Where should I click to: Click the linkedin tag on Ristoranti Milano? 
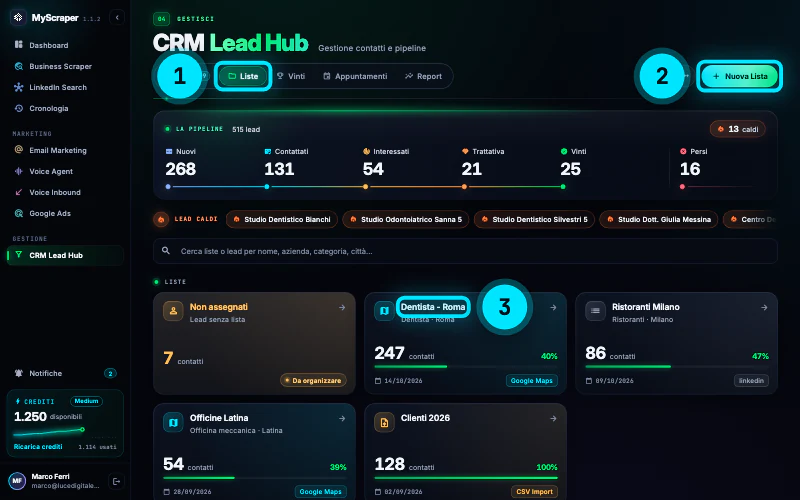(751, 381)
